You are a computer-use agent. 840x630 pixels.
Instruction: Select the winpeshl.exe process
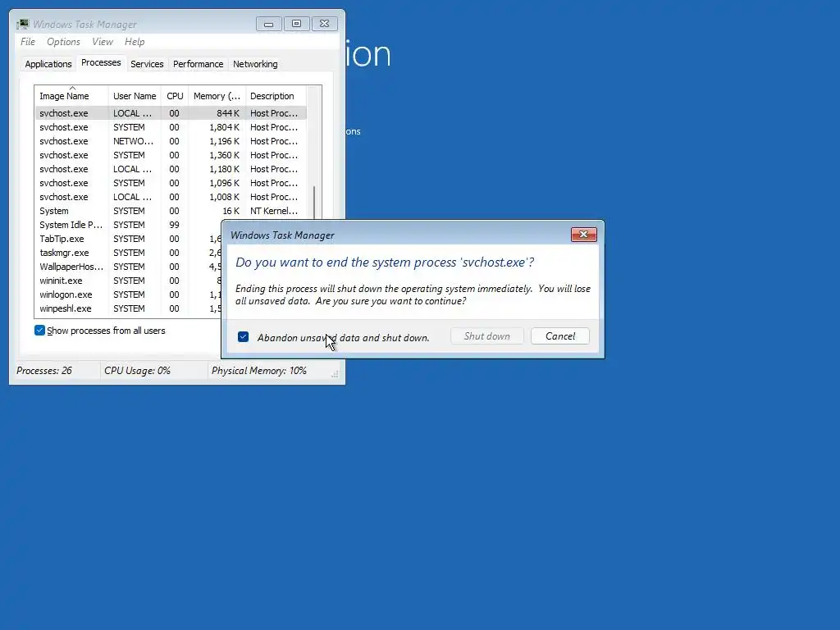point(128,308)
